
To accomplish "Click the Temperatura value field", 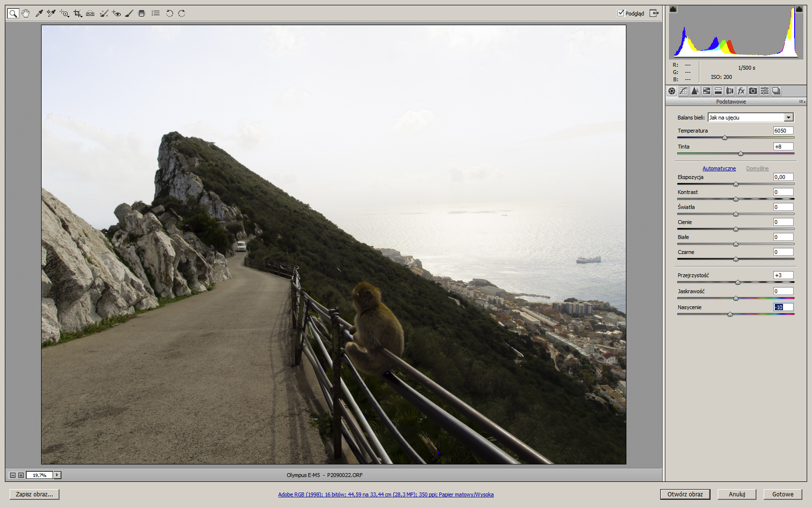I will click(x=783, y=131).
